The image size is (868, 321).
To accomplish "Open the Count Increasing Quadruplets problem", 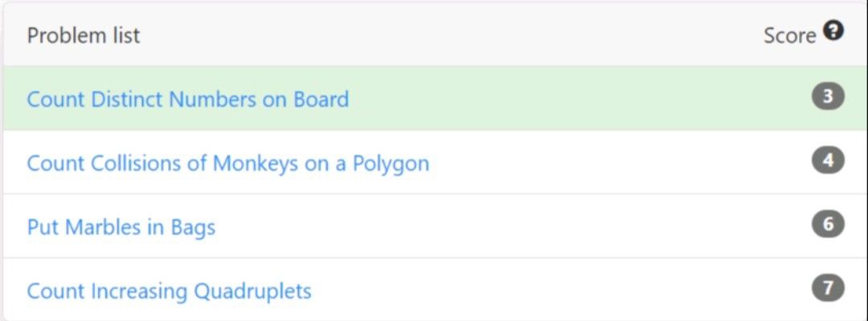I will coord(169,292).
